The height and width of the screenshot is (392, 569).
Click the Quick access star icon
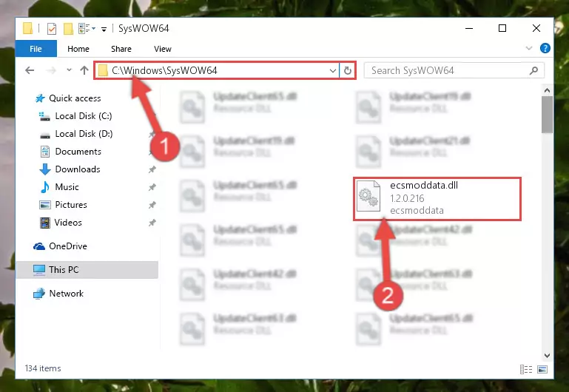(x=40, y=98)
